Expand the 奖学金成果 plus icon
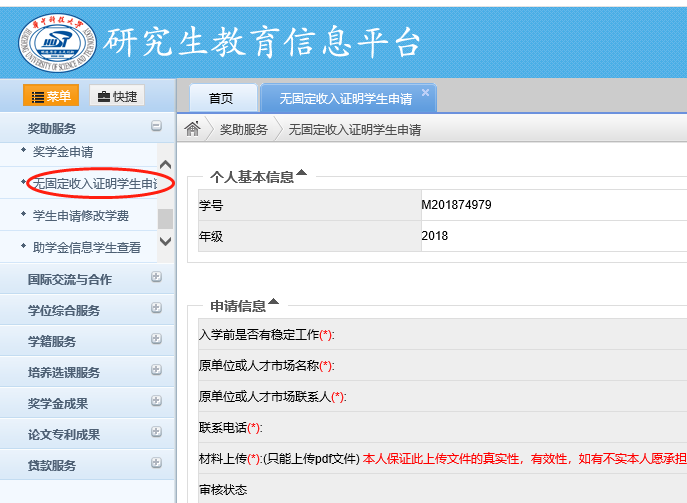The height and width of the screenshot is (503, 687). click(156, 403)
